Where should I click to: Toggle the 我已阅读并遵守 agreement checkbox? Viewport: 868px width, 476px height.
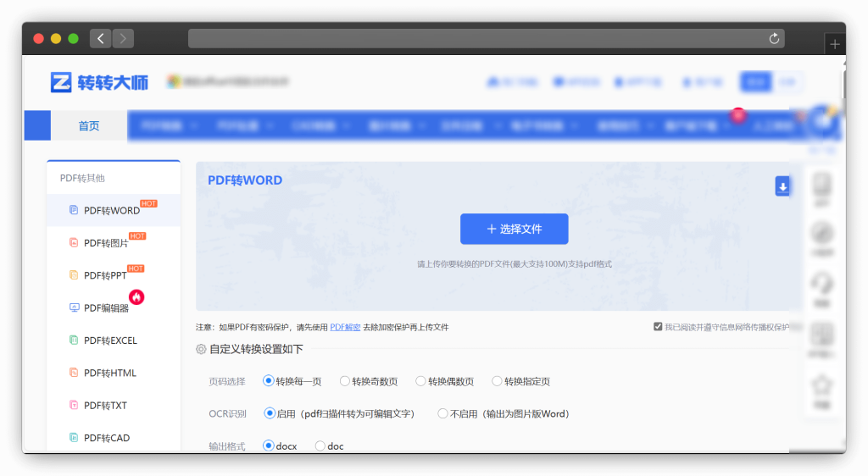[658, 327]
